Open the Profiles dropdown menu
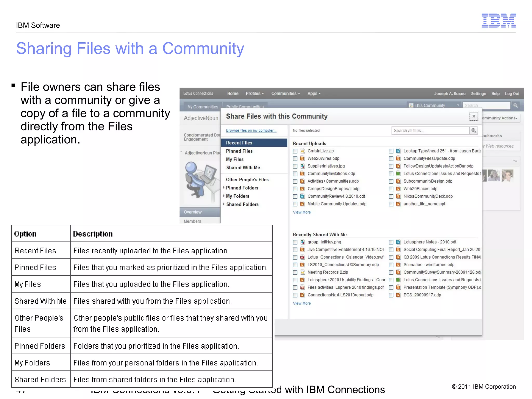The height and width of the screenshot is (399, 532). pos(255,94)
